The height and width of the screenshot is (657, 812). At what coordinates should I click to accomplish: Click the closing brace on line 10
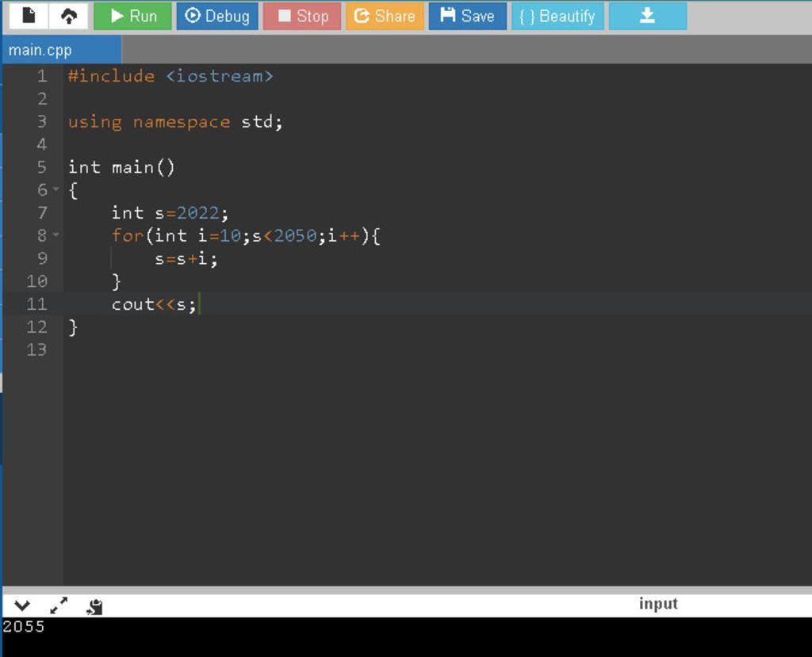coord(117,281)
